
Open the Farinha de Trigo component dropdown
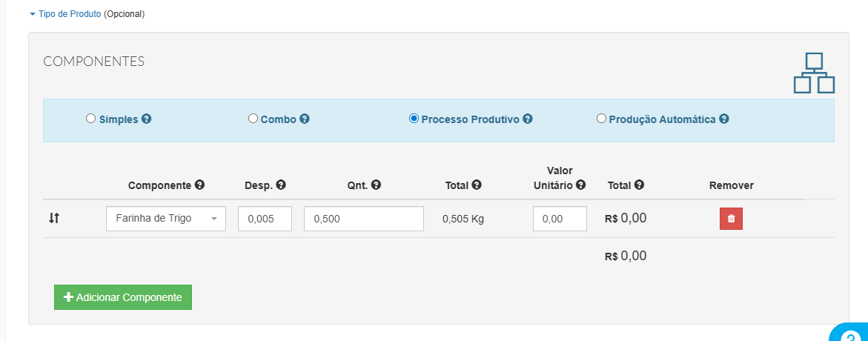coord(166,219)
